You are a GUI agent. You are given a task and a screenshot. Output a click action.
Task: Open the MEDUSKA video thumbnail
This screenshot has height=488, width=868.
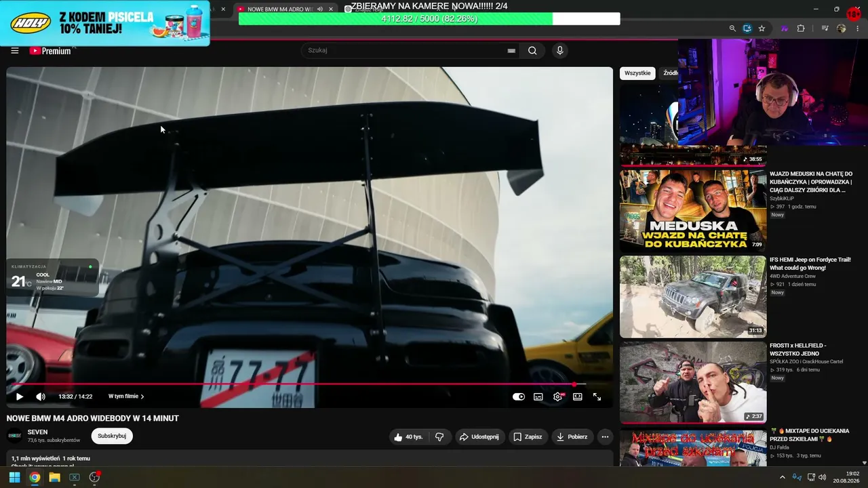693,210
